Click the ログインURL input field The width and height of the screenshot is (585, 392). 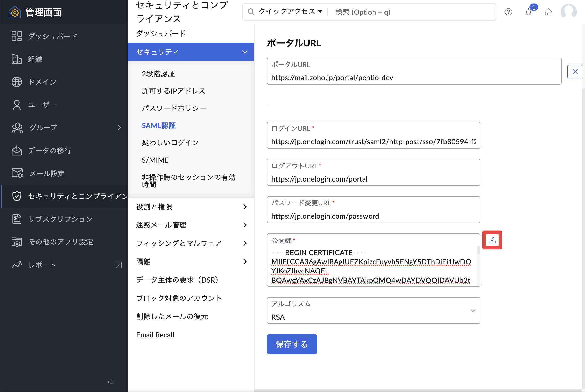[x=373, y=135]
